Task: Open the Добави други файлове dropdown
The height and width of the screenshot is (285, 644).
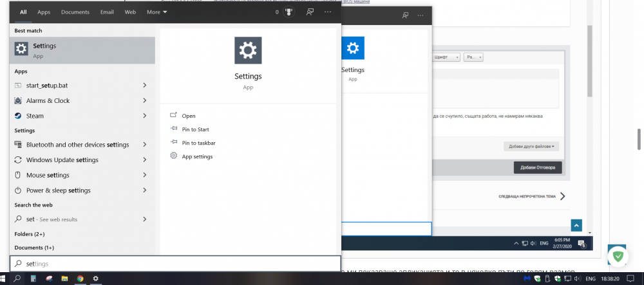Action: [x=531, y=147]
